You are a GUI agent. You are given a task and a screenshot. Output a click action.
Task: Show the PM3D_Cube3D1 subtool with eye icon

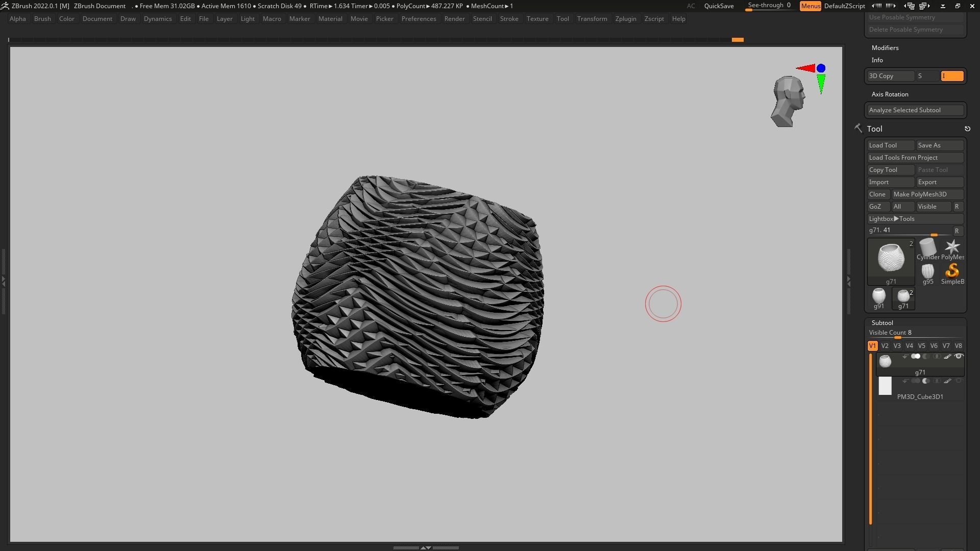point(959,381)
